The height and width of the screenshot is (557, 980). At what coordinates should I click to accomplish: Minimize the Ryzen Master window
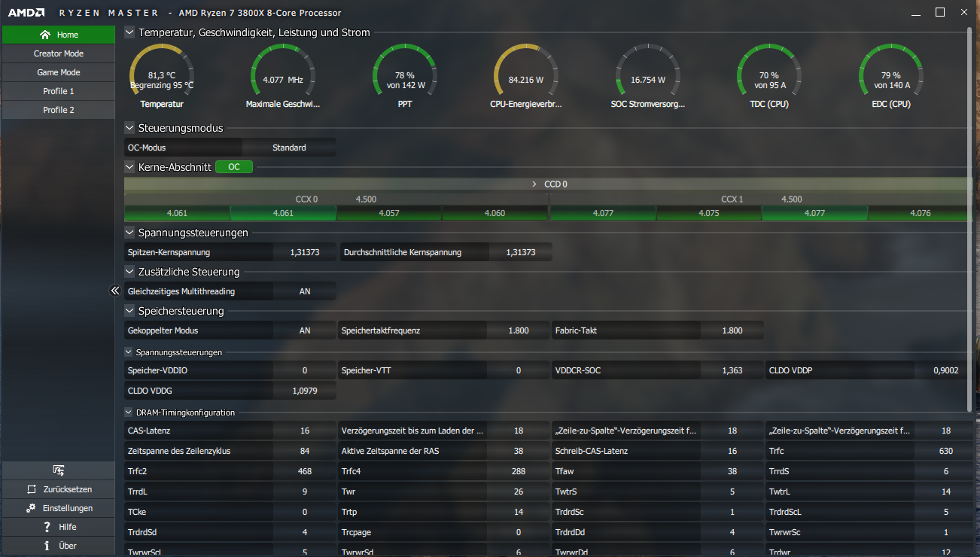(915, 13)
